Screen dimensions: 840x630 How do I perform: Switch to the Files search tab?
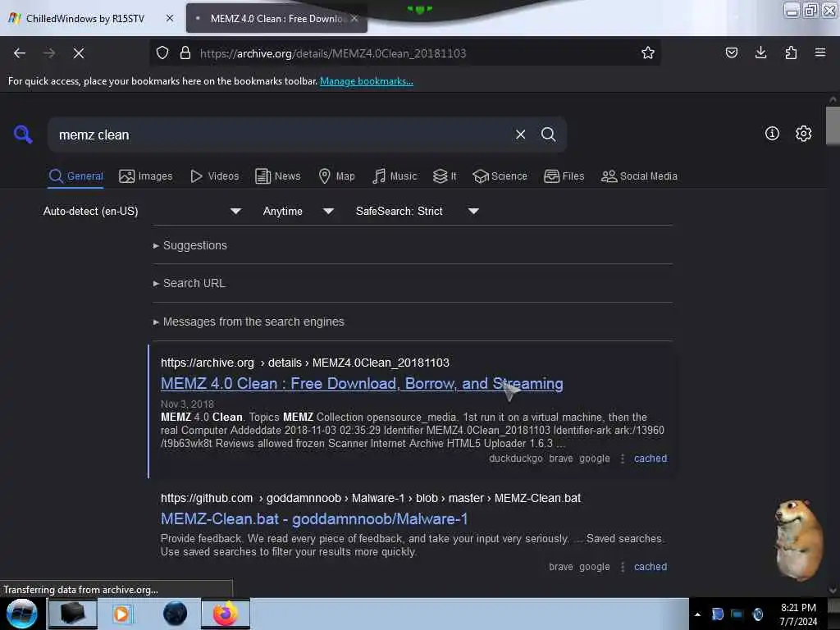(564, 176)
